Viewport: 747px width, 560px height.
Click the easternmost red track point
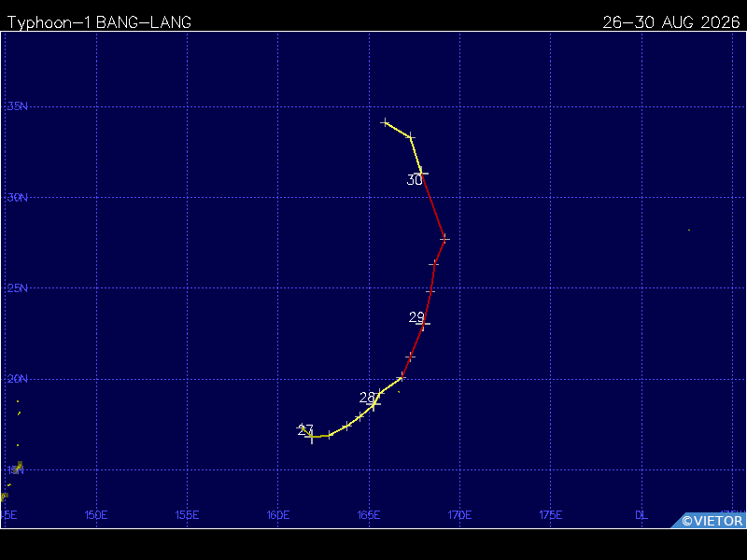pos(444,238)
